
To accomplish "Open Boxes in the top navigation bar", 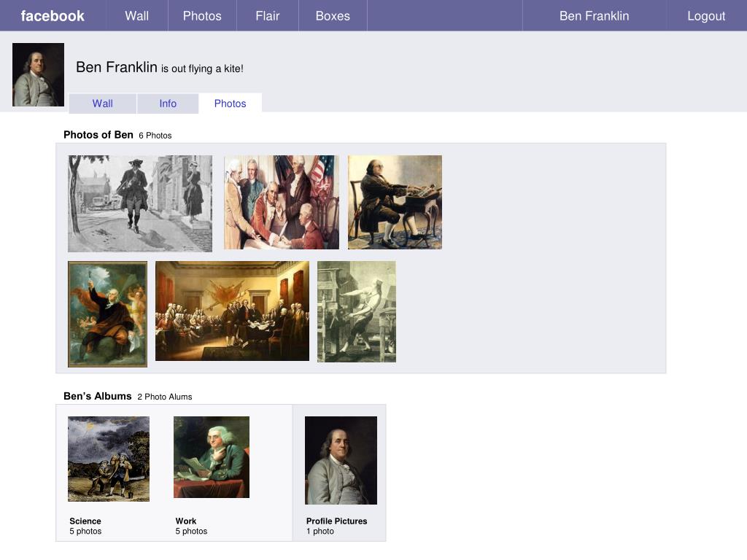I will point(333,16).
